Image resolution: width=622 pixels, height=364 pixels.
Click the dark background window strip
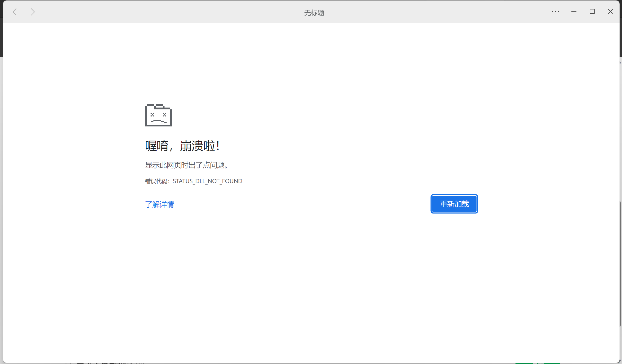click(x=1, y=37)
